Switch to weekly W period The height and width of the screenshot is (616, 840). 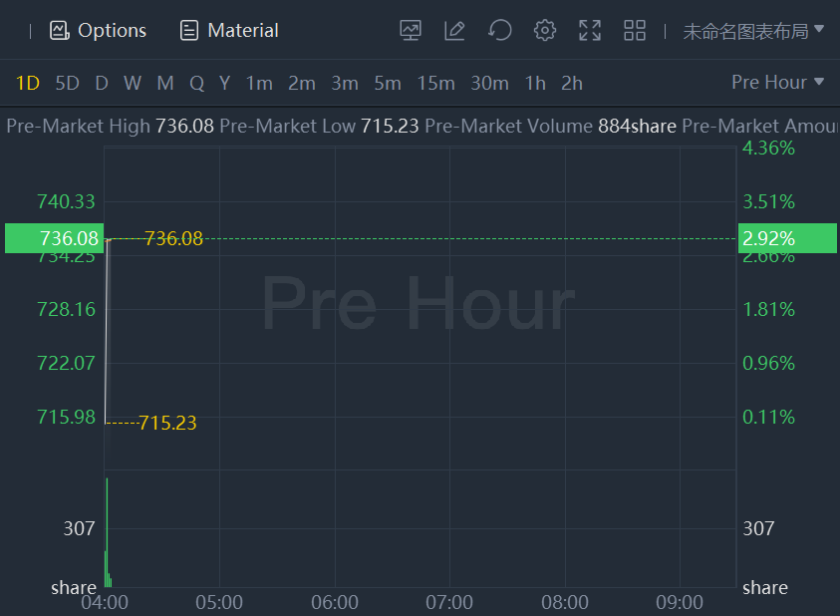133,83
